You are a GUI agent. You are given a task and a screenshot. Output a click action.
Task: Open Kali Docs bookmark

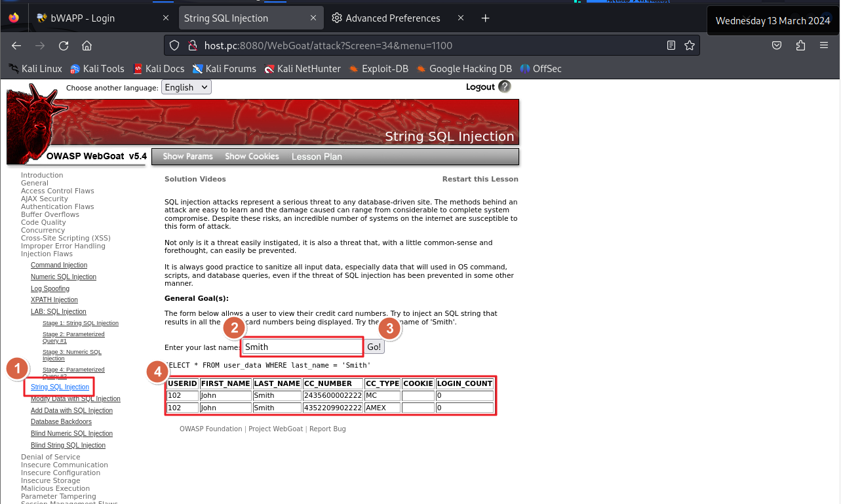159,69
